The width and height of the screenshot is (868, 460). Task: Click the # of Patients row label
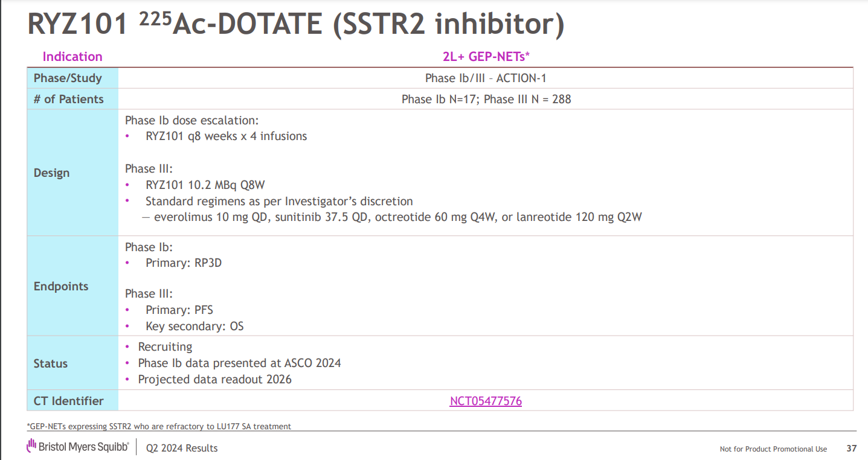[69, 99]
